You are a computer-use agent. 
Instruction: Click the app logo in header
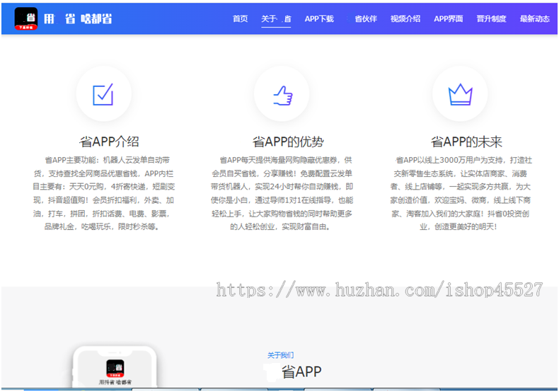[26, 18]
